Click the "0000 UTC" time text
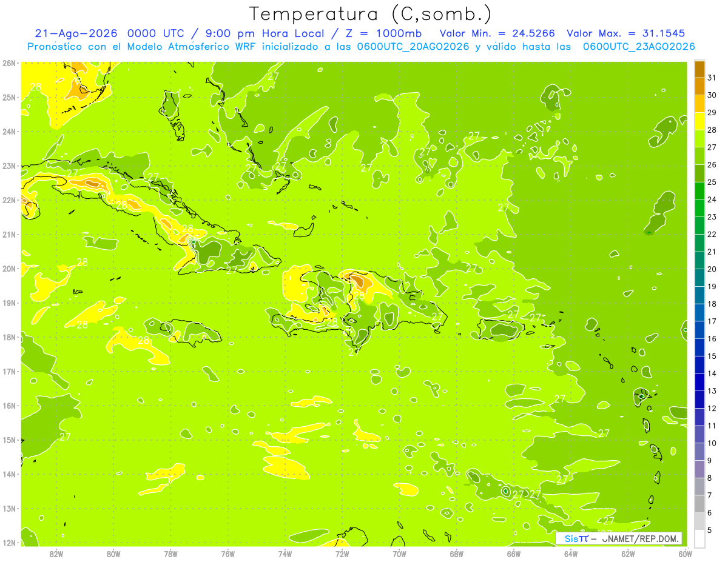Image resolution: width=728 pixels, height=562 pixels. pyautogui.click(x=155, y=33)
